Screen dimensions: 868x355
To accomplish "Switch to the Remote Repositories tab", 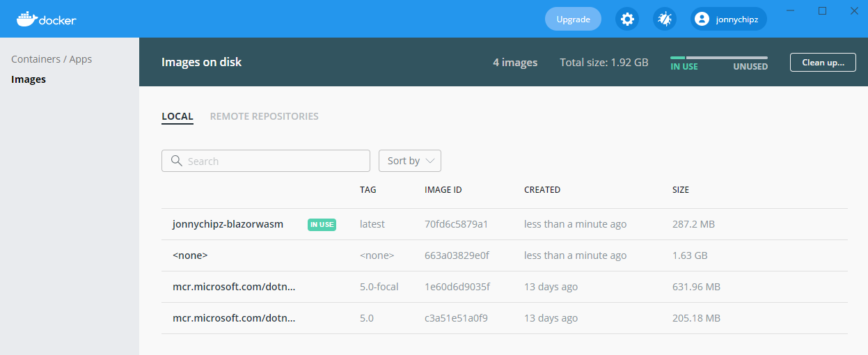I will pyautogui.click(x=264, y=116).
